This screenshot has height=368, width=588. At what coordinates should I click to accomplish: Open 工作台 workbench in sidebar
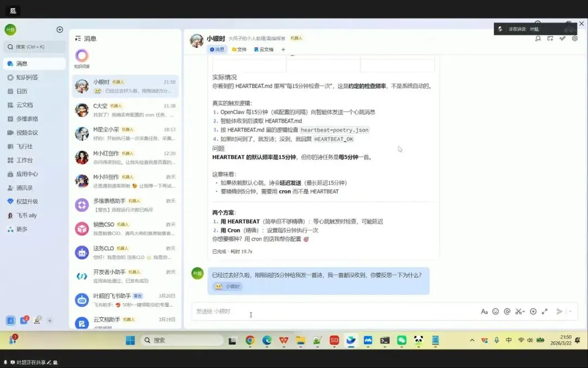click(24, 160)
